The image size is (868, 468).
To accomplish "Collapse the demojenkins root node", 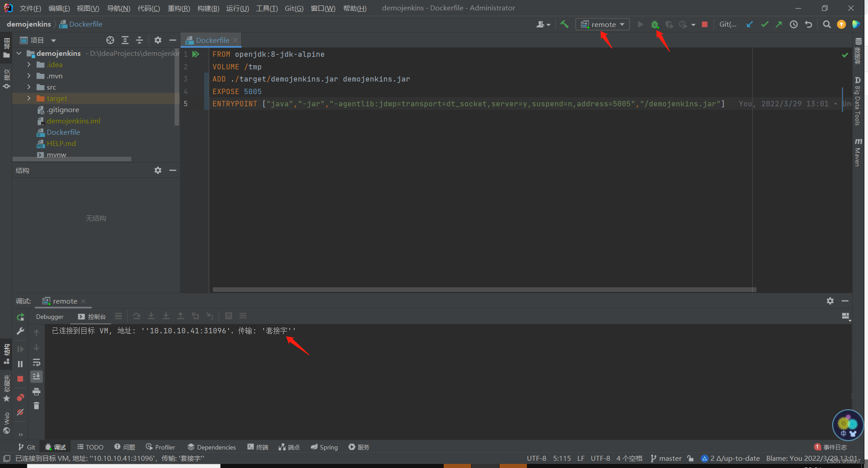I will pos(19,53).
